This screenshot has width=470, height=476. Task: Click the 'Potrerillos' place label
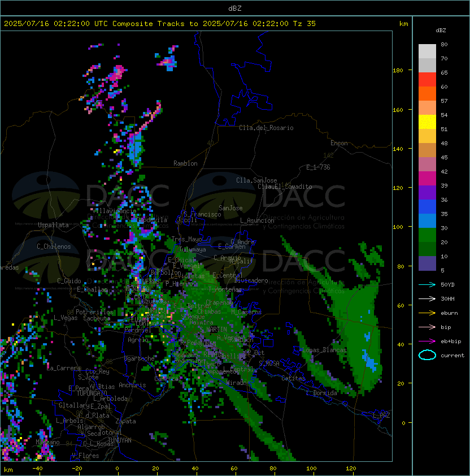tap(94, 312)
